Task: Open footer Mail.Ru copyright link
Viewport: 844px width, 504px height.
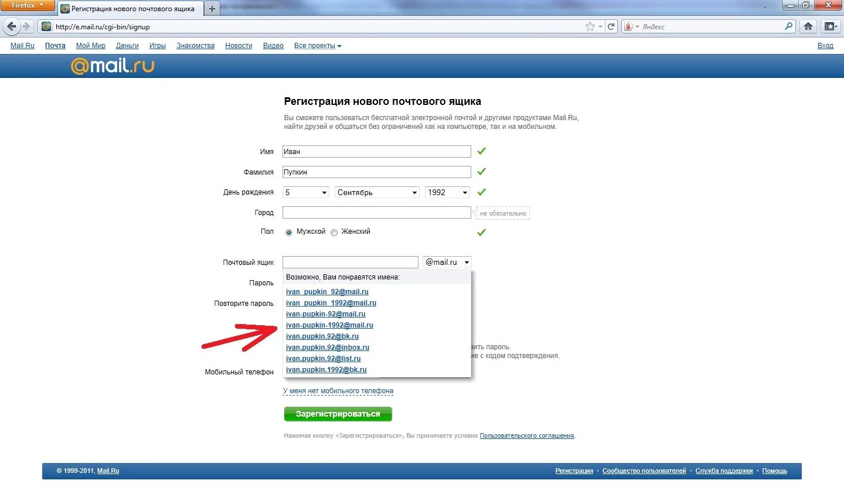Action: click(x=108, y=471)
